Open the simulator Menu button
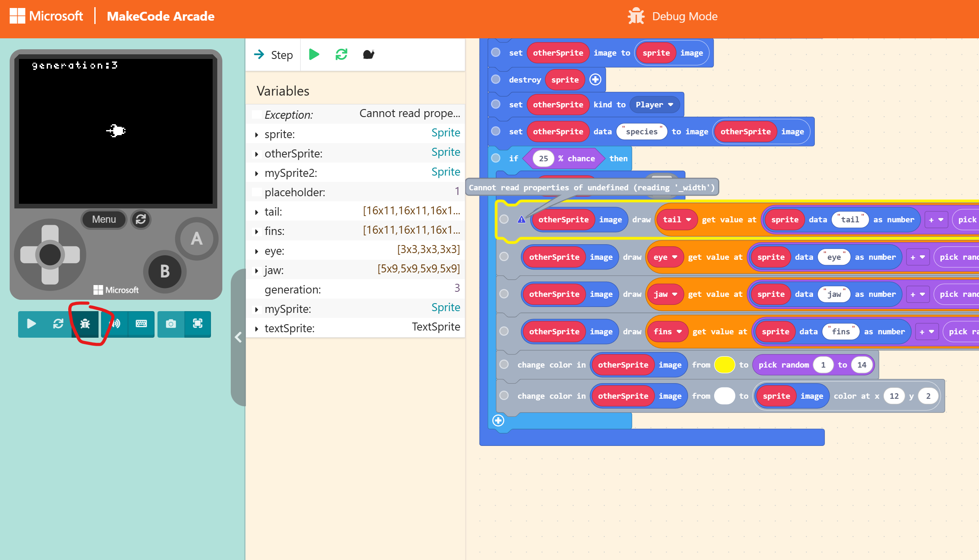979x560 pixels. [x=104, y=219]
